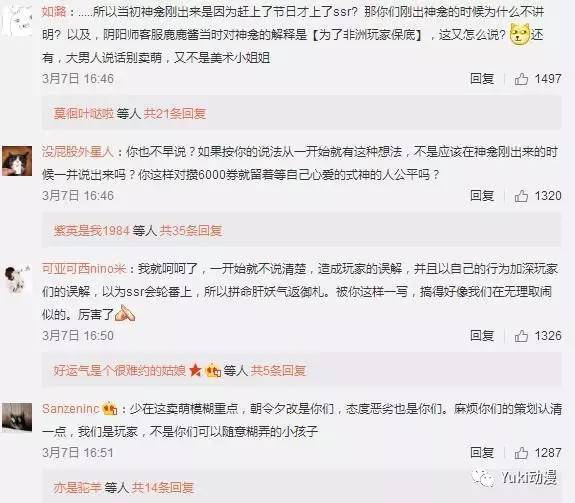Viewport: 575px width, 503px height.
Task: Click thumbs-up icon beside 1320
Action: pos(521,196)
